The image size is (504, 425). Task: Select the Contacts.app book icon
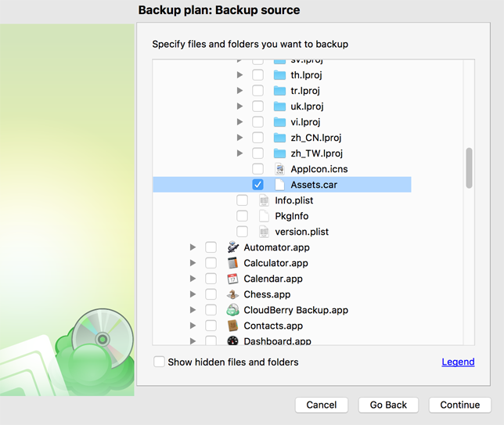coord(233,326)
